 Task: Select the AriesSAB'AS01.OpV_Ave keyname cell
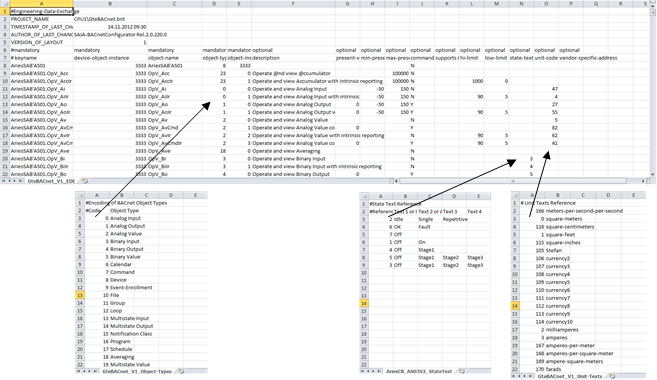click(x=41, y=151)
